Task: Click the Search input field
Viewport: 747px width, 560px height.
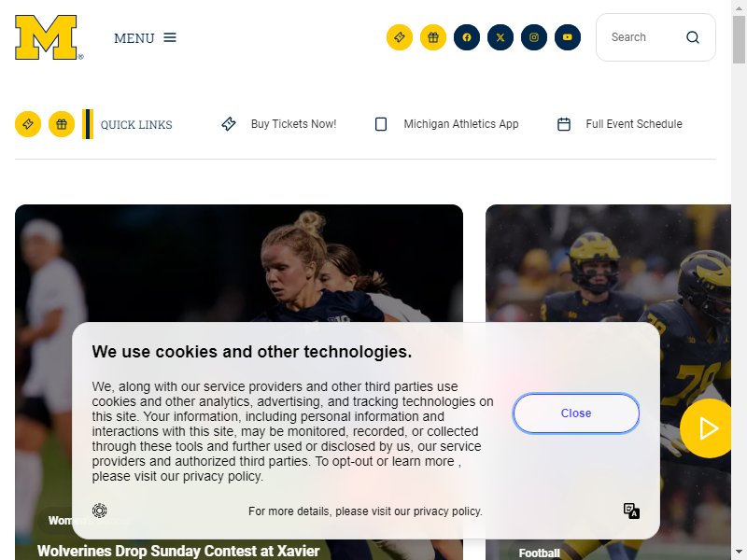Action: (x=645, y=37)
